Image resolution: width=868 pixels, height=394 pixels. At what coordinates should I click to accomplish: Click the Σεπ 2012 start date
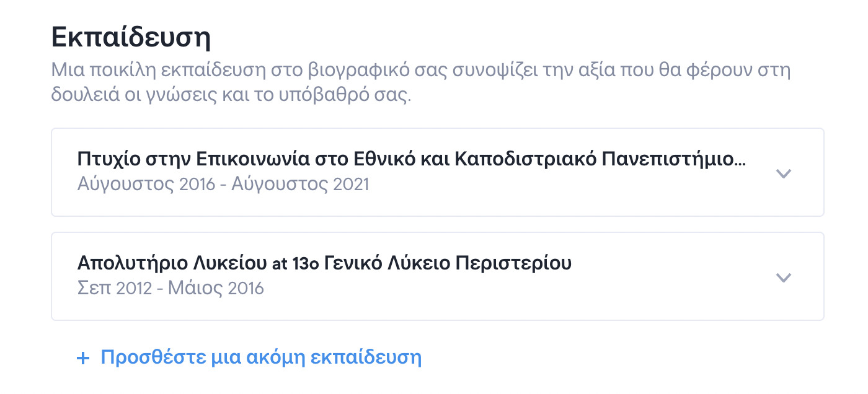(115, 288)
